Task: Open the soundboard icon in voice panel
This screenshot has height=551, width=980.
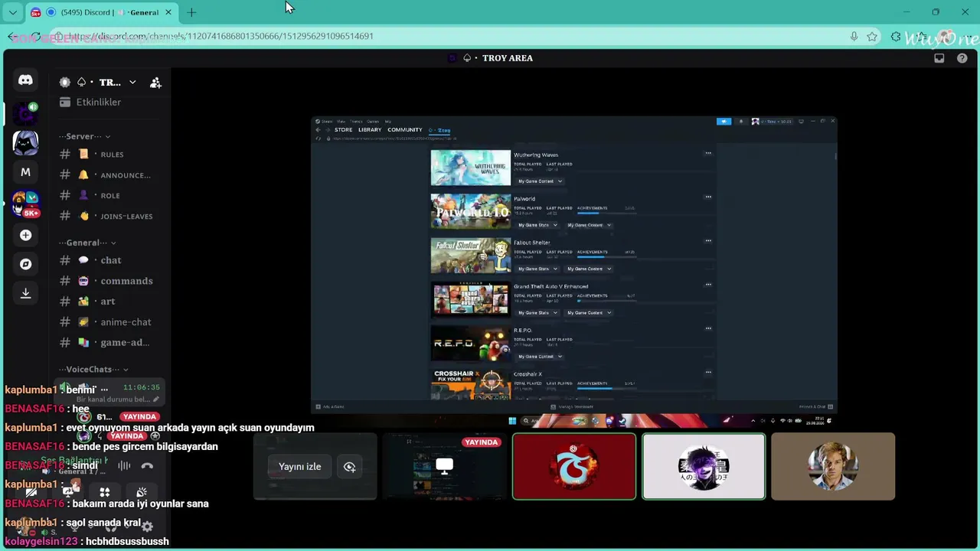Action: click(141, 492)
